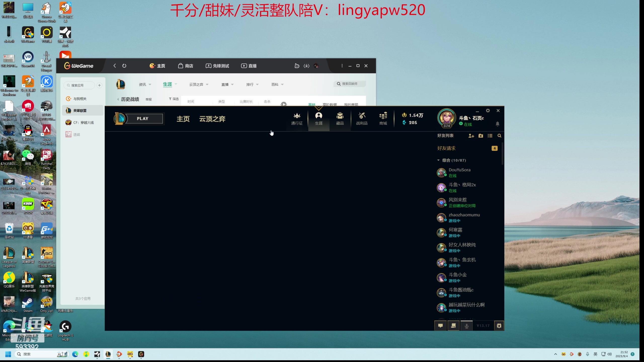Click the League logo in WeGame page
This screenshot has height=362, width=644.
[x=120, y=84]
